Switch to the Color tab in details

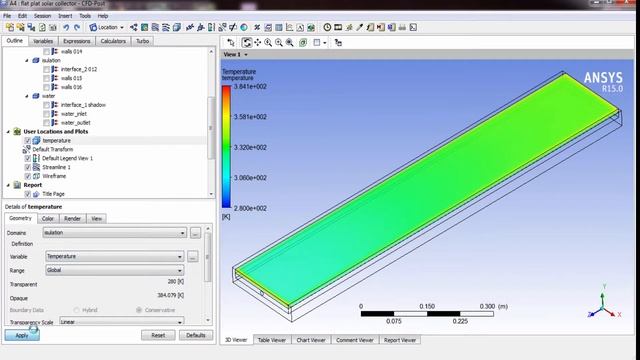[x=48, y=219]
